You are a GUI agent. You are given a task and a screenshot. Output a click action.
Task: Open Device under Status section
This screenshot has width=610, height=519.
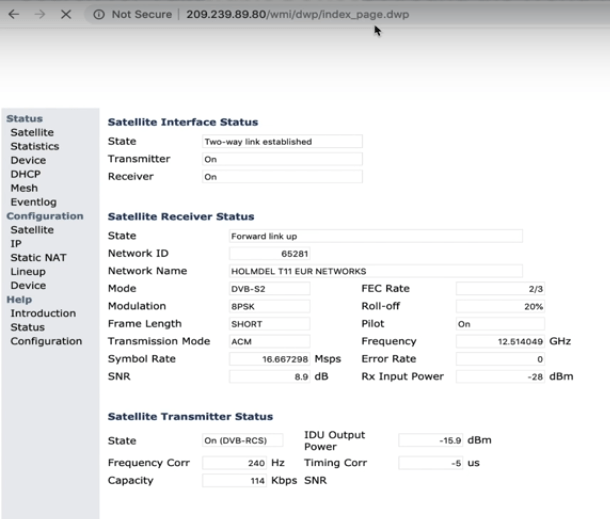coord(28,160)
